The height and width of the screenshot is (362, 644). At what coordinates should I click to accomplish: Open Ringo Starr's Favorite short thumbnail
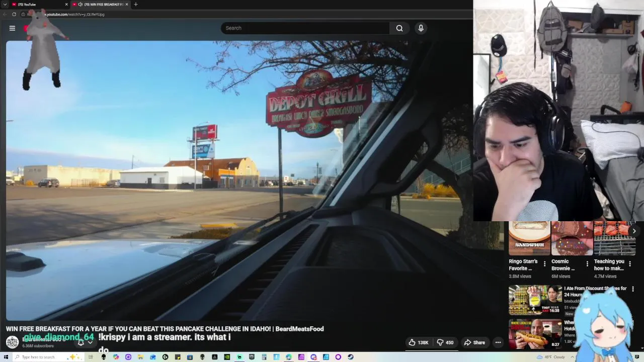point(529,238)
